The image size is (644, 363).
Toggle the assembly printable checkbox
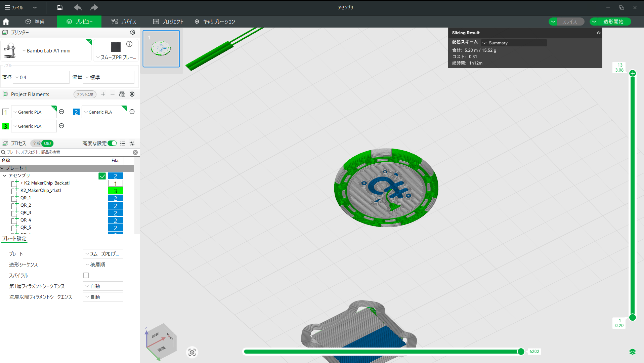pyautogui.click(x=102, y=176)
